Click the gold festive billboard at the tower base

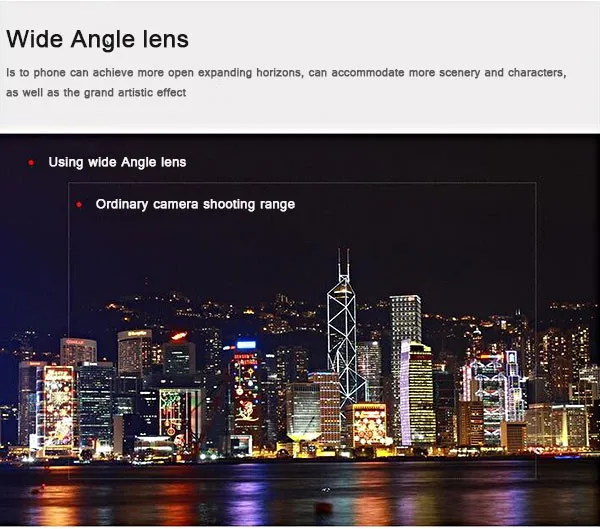click(x=369, y=424)
